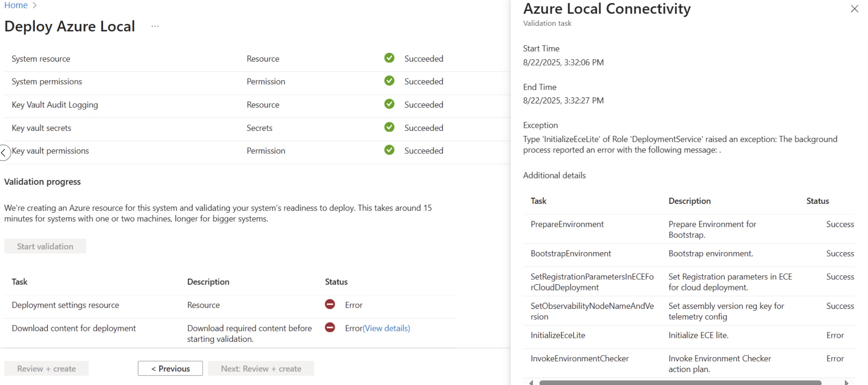Image resolution: width=868 pixels, height=385 pixels.
Task: Click the scrollbar's right arrow in details panel
Action: pos(846,382)
